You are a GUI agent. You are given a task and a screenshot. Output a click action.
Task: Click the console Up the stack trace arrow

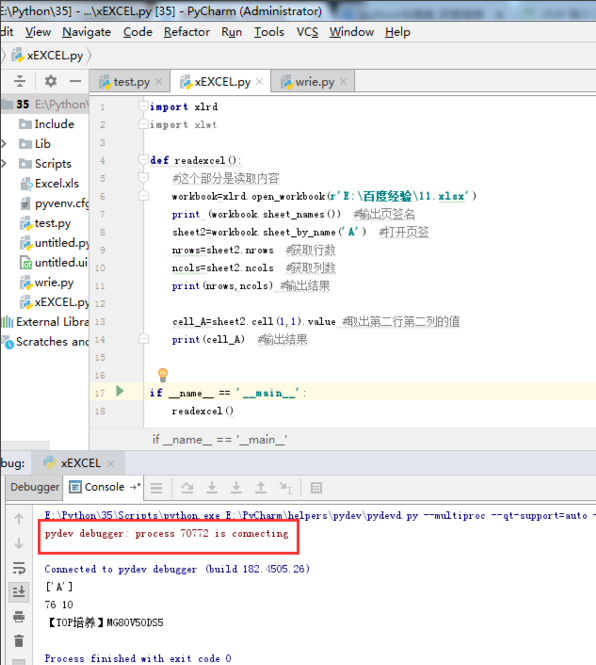tap(19, 519)
